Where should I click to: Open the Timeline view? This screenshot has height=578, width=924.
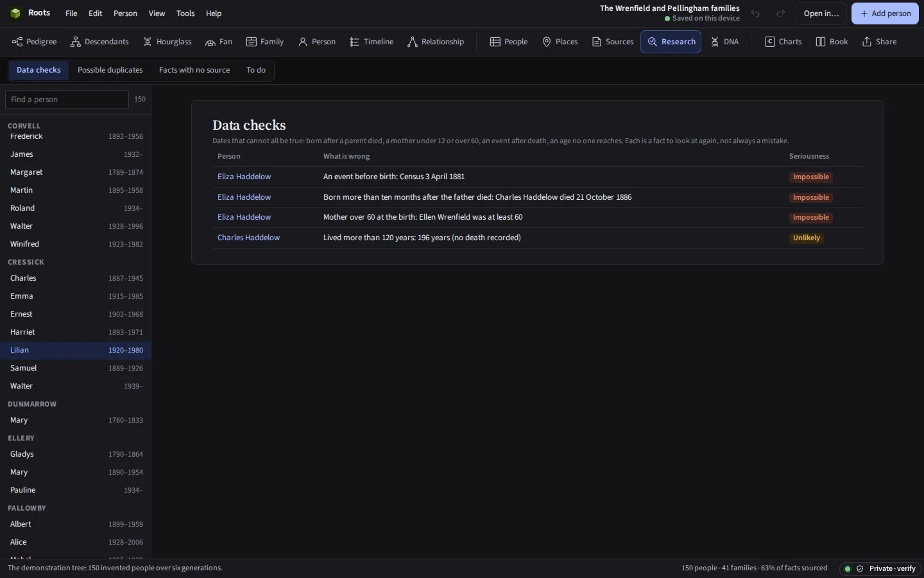point(372,42)
